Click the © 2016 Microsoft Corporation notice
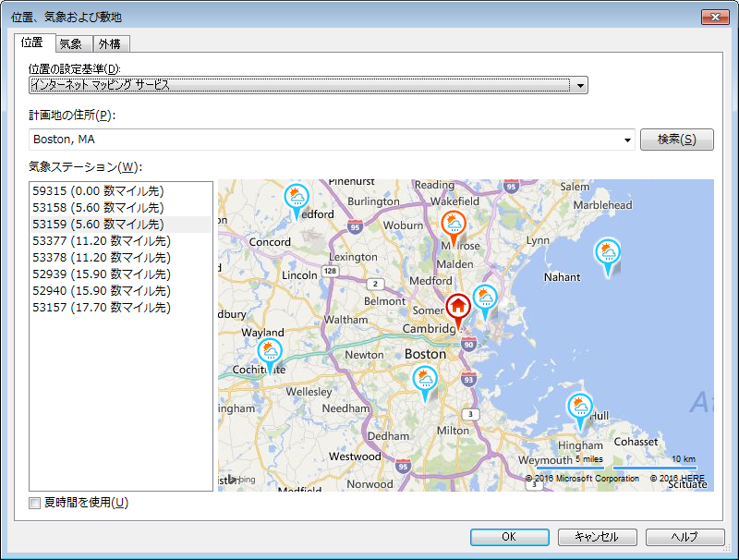Image resolution: width=739 pixels, height=560 pixels. 583,478
